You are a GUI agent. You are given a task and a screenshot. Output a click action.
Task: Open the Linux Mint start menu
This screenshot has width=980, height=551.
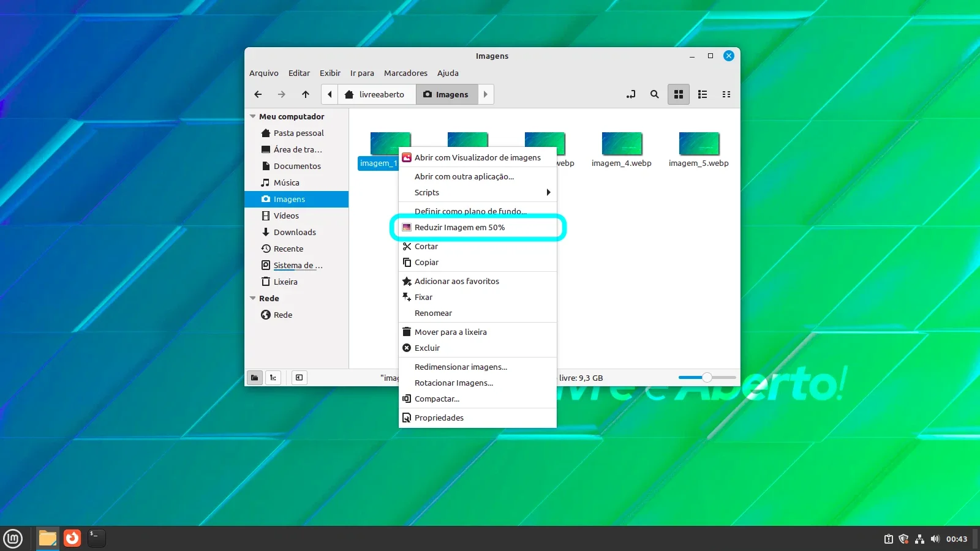(13, 538)
